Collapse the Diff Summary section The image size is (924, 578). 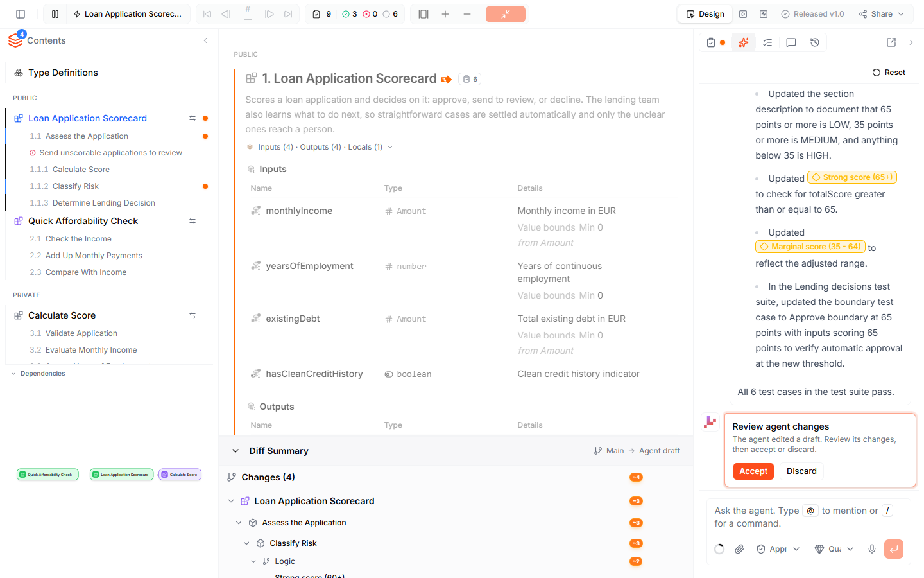pos(235,451)
